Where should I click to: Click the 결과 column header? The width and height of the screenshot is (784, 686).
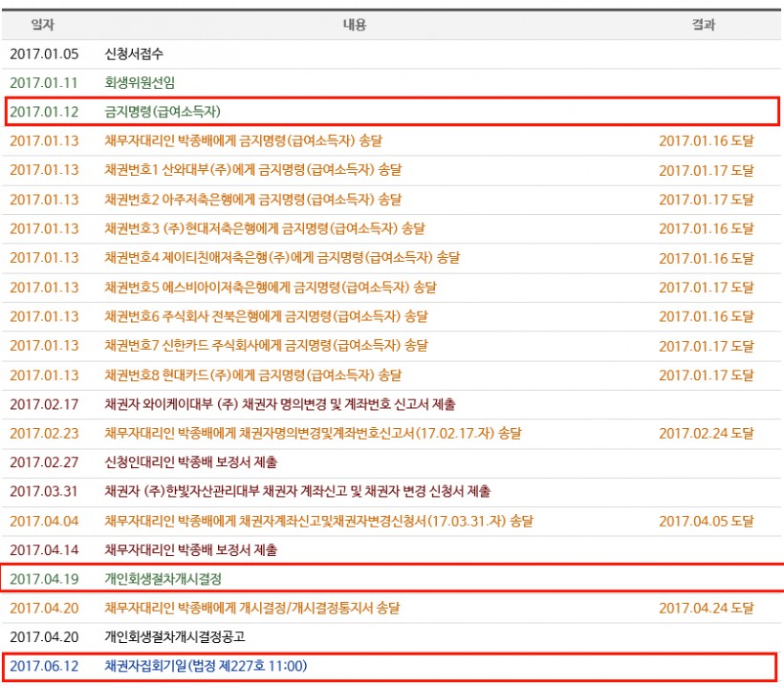pyautogui.click(x=704, y=25)
